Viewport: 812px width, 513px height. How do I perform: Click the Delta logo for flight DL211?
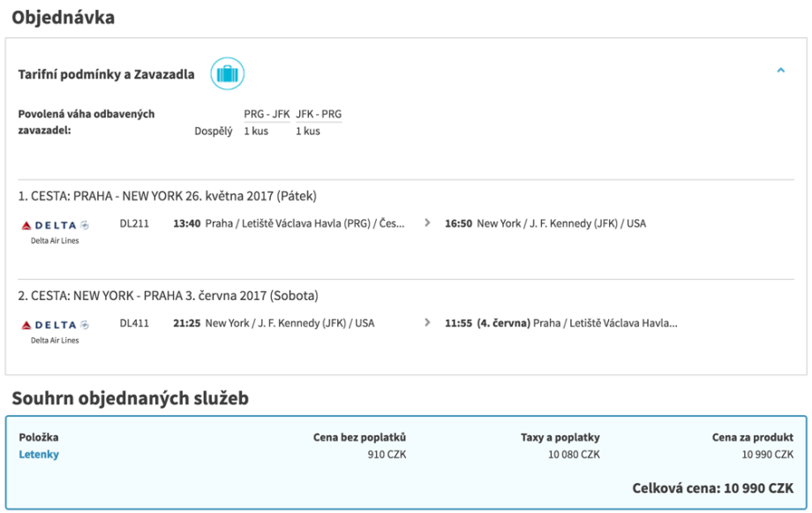(x=55, y=224)
